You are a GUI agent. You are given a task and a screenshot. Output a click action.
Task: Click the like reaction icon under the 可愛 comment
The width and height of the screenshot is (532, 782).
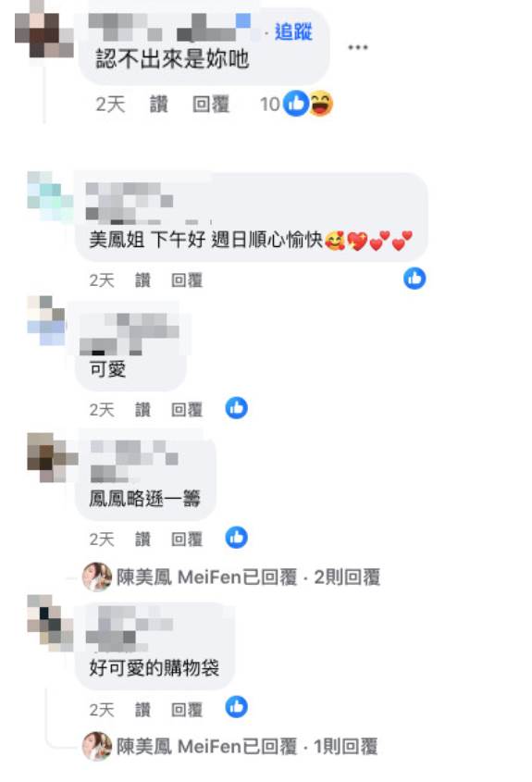[236, 408]
